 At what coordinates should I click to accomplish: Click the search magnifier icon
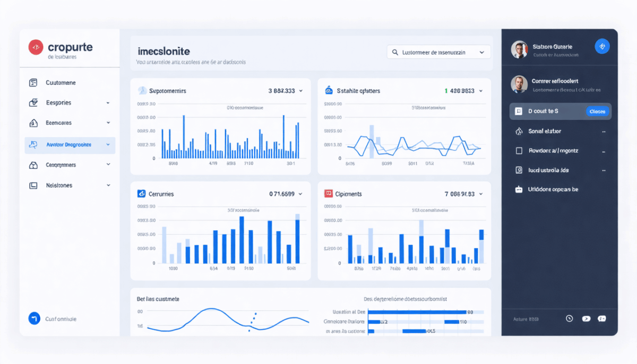[x=395, y=52]
